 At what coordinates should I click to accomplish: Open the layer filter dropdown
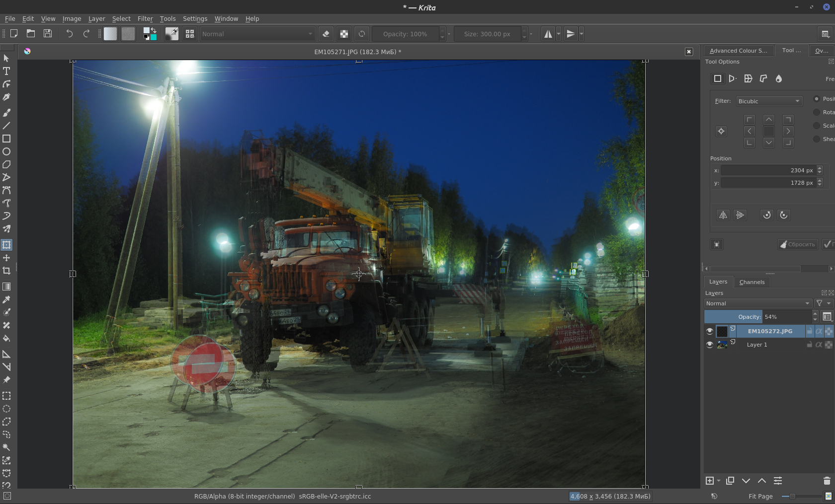coord(824,303)
